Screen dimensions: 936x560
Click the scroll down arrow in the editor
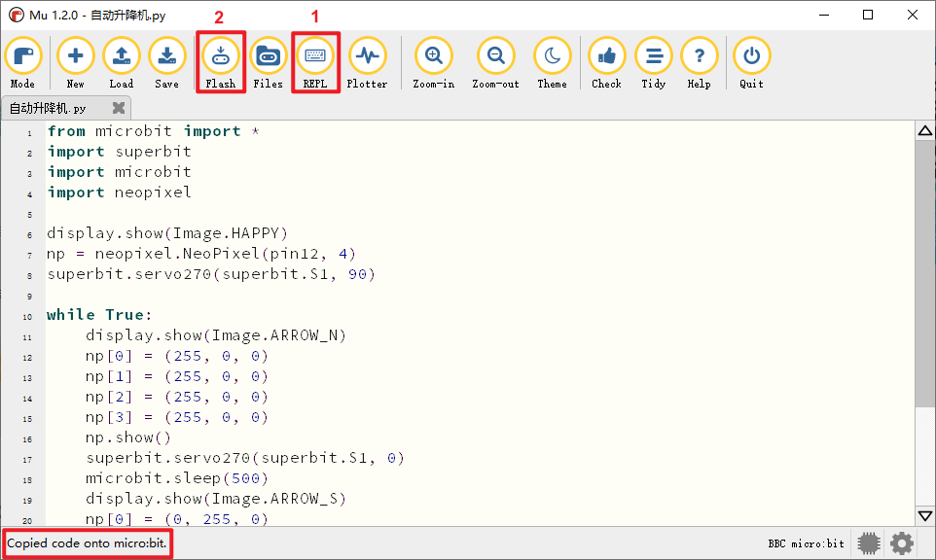pyautogui.click(x=925, y=516)
